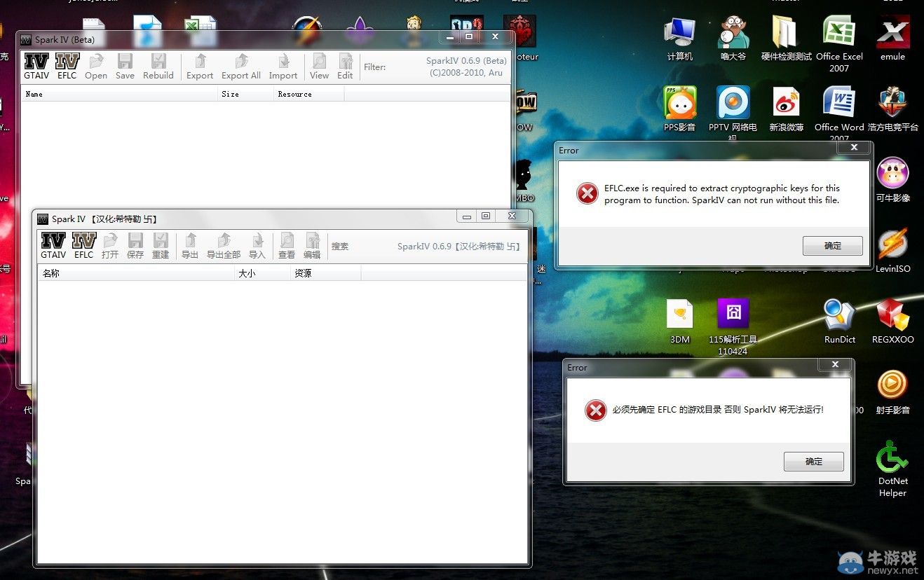
Task: Open 115解析工具 desktop icon
Action: [x=733, y=326]
